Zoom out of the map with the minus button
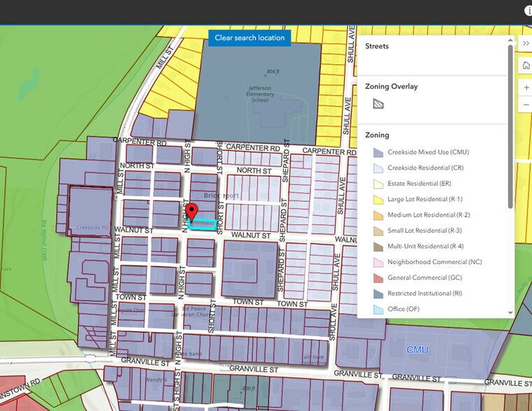Viewport: 532px width, 411px height. [x=526, y=105]
